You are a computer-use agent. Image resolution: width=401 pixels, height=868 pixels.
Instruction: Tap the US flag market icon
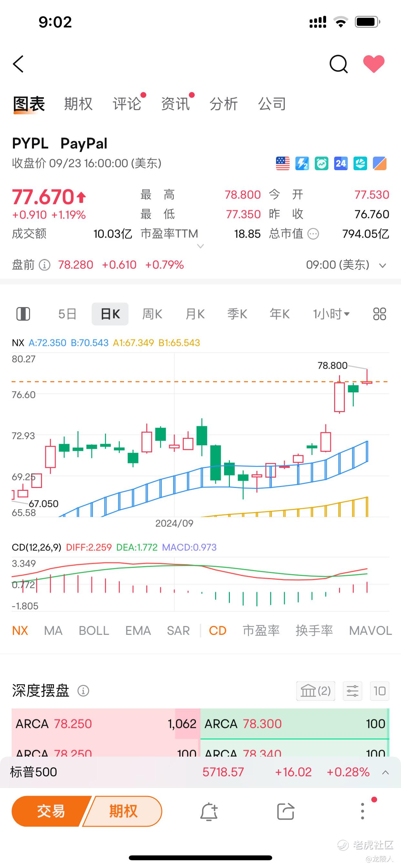(x=283, y=163)
